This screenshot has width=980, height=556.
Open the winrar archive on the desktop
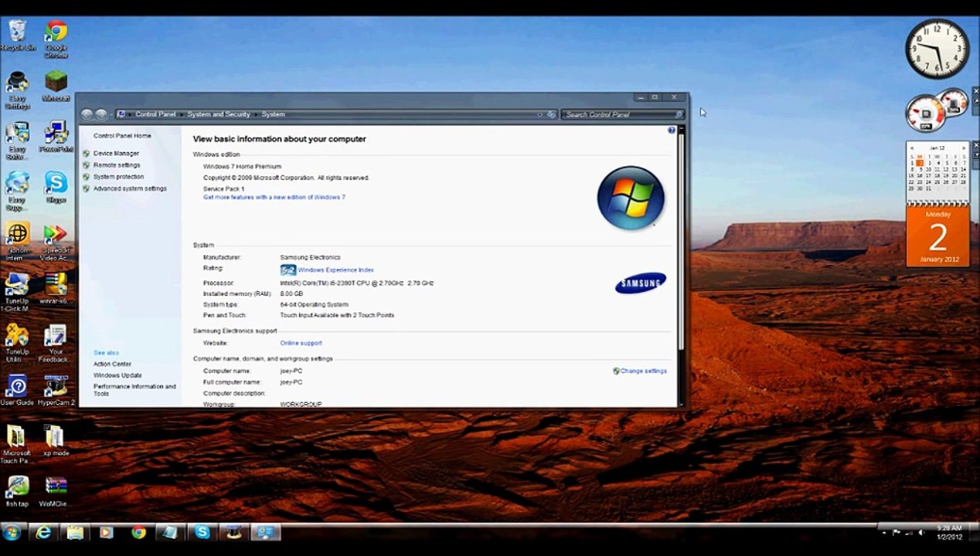click(56, 289)
